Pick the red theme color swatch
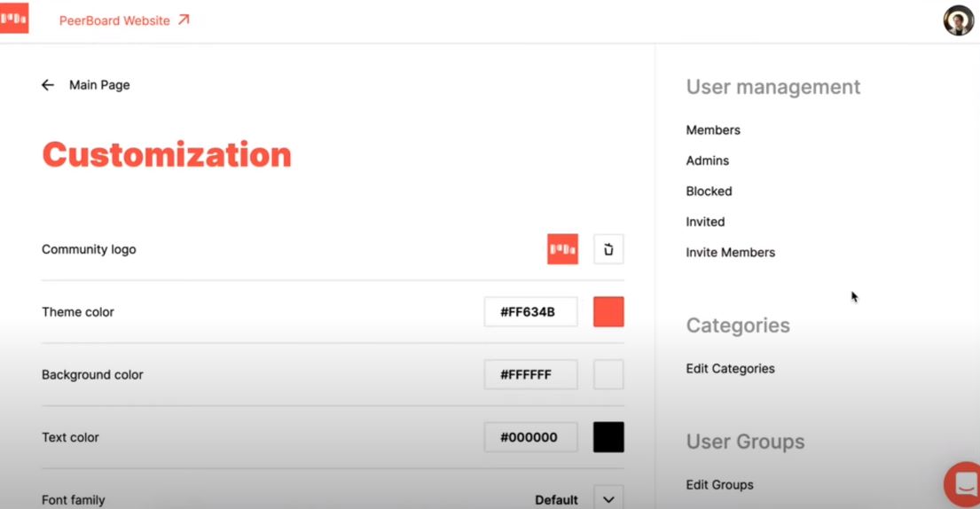This screenshot has width=980, height=509. click(x=608, y=312)
